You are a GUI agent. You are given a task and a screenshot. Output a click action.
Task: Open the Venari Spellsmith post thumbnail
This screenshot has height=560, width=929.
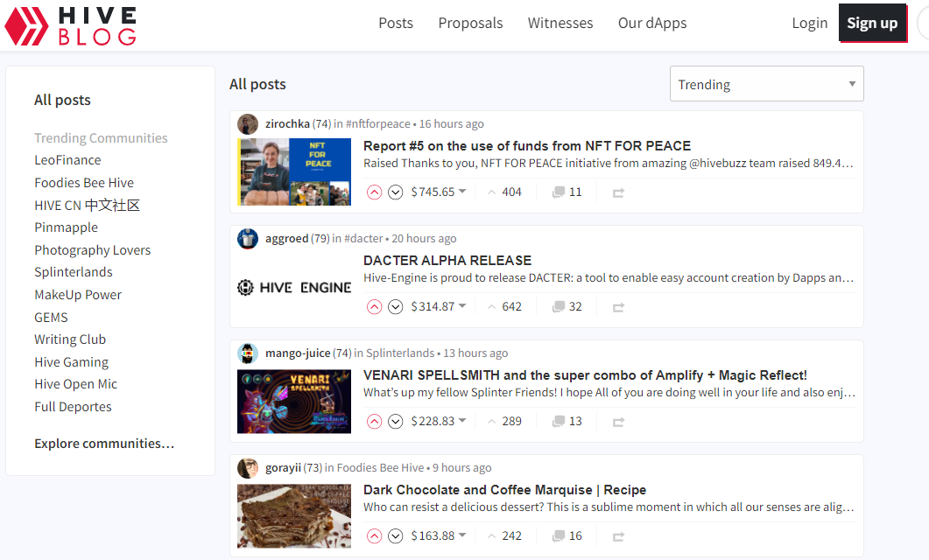(294, 402)
